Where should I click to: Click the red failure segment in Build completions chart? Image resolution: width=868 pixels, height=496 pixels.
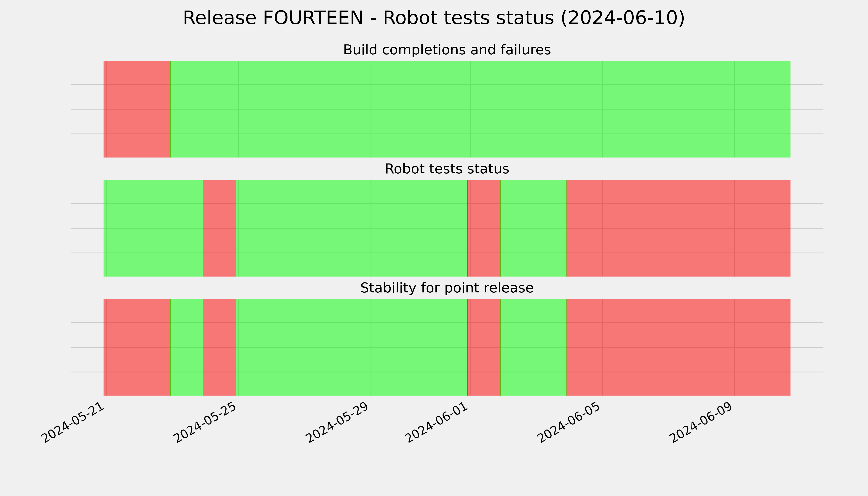[137, 109]
